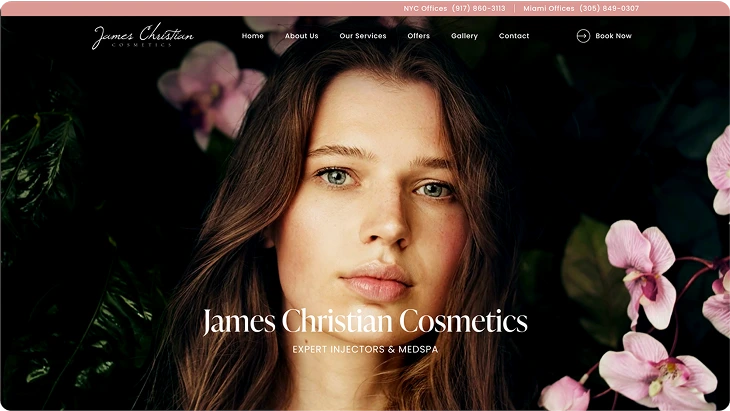The image size is (730, 411).
Task: Click the EXPERT INJECTORS & MEDSPA tagline
Action: point(365,349)
